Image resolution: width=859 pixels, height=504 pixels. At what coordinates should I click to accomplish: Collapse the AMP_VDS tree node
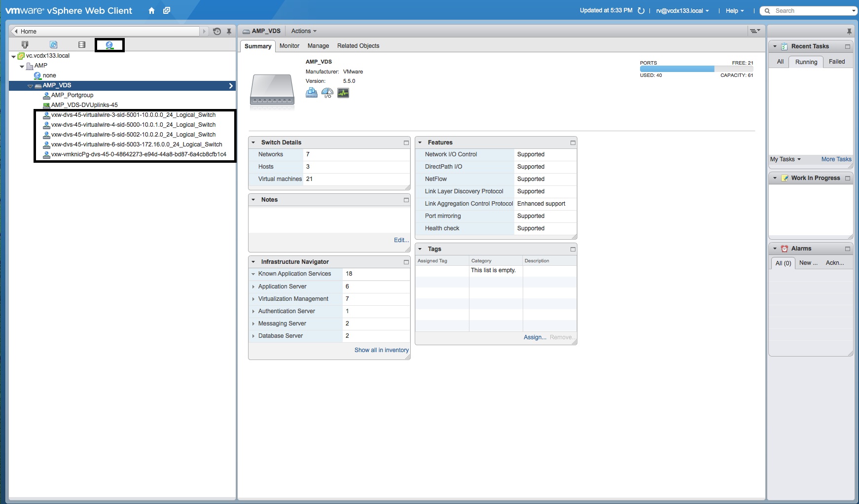click(x=31, y=86)
